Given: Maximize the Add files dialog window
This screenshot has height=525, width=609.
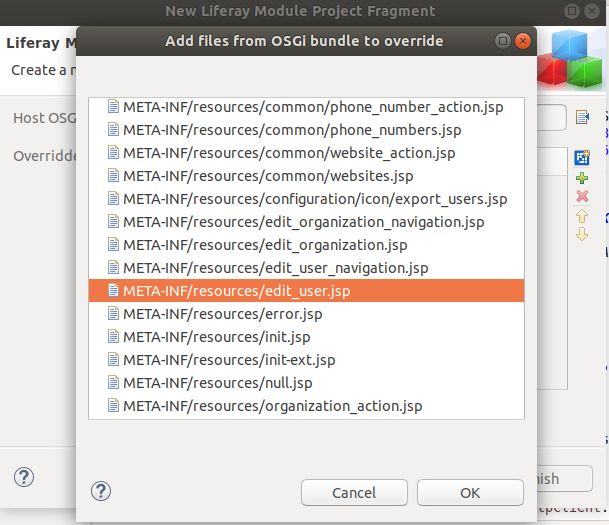Looking at the screenshot, I should tap(503, 41).
